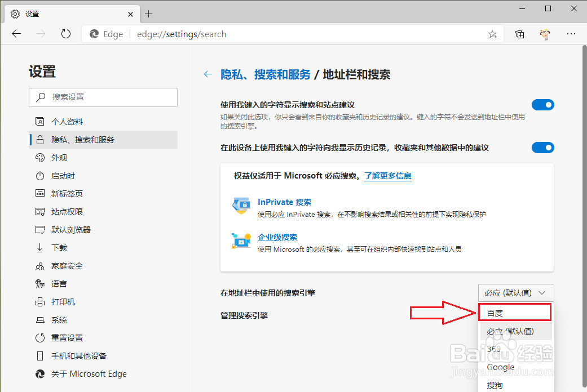Open 打印机 settings section
Screen dimensions: 587x392
[x=103, y=302]
